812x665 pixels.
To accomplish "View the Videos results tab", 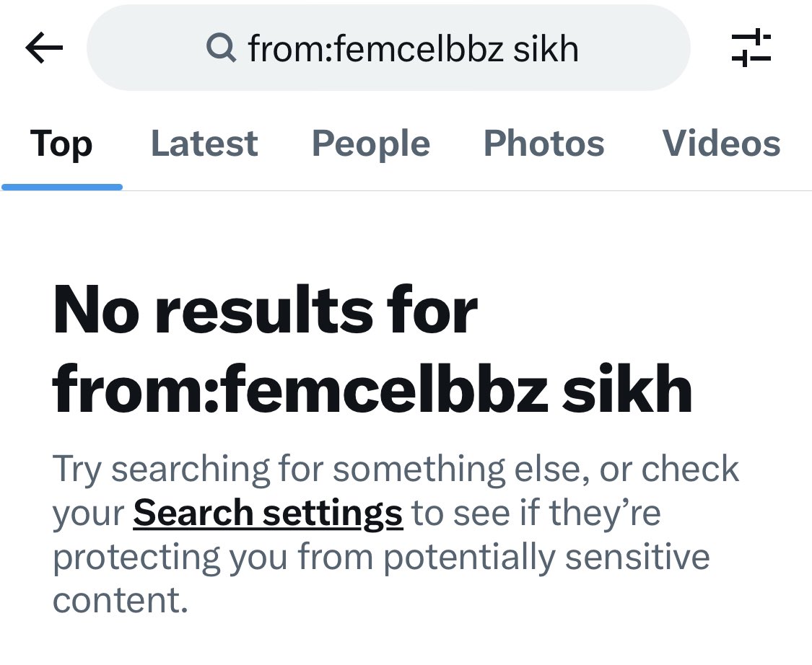I will tap(721, 144).
